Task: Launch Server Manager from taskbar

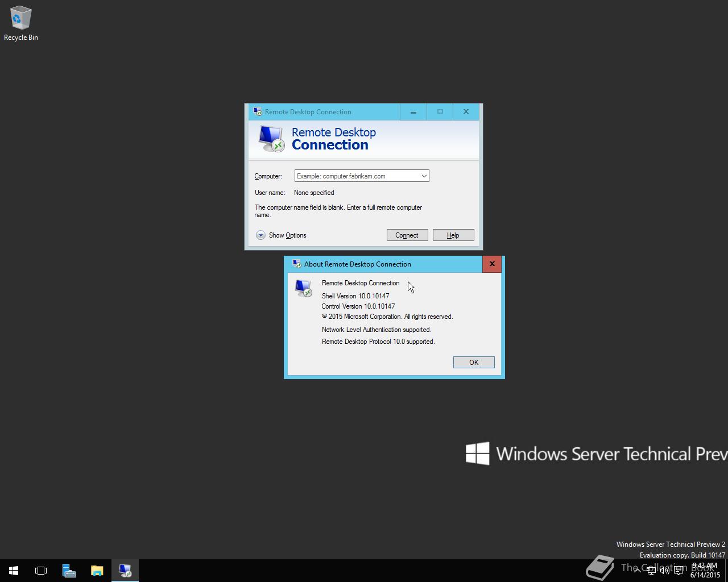Action: click(x=69, y=571)
